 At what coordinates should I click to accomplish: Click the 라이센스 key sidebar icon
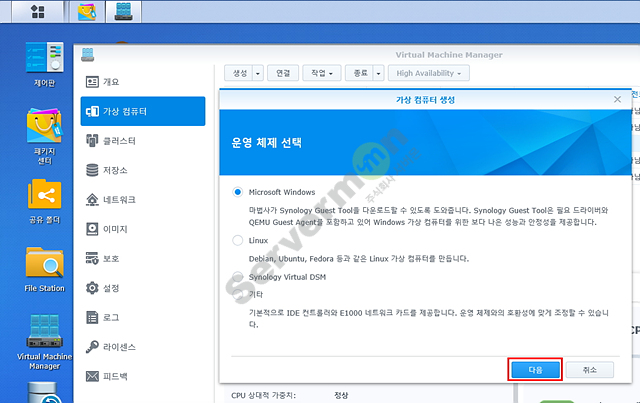(92, 347)
